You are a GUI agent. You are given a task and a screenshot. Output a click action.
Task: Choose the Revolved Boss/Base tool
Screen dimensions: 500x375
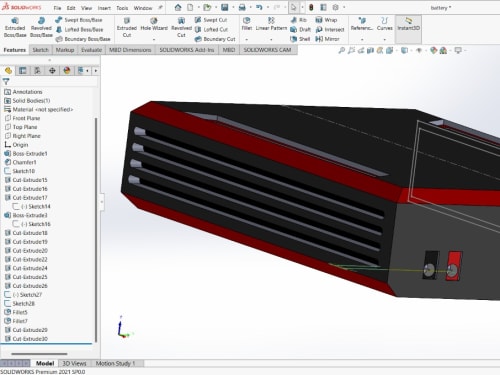coord(41,27)
